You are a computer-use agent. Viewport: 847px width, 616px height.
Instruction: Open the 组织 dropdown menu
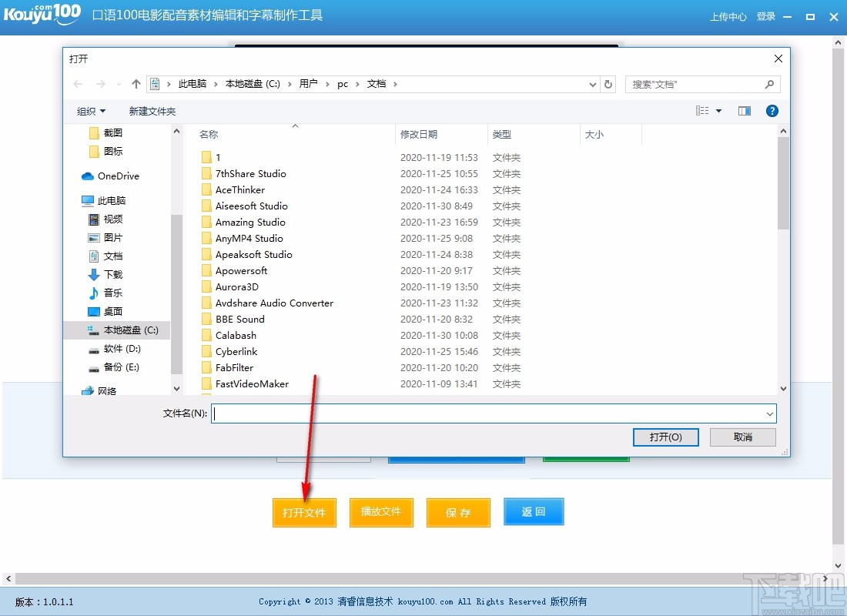coord(91,112)
